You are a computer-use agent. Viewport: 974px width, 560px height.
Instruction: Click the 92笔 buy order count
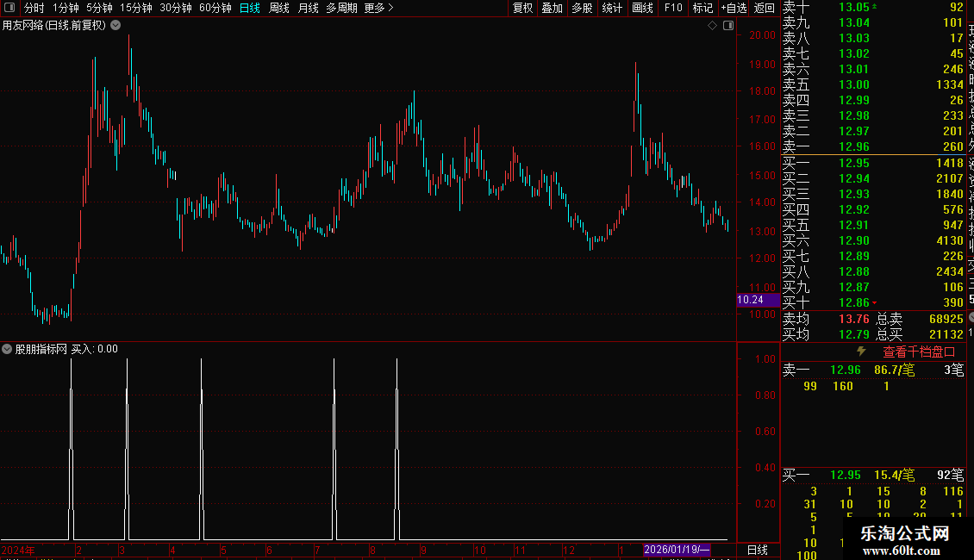click(951, 475)
